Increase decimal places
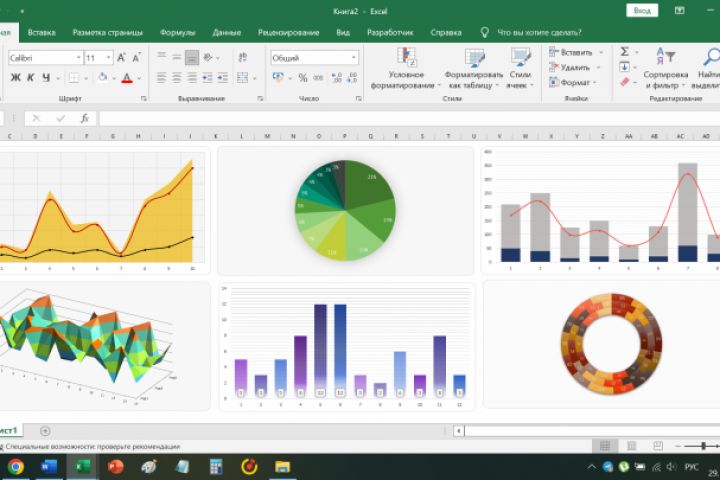The image size is (720, 480). click(337, 78)
